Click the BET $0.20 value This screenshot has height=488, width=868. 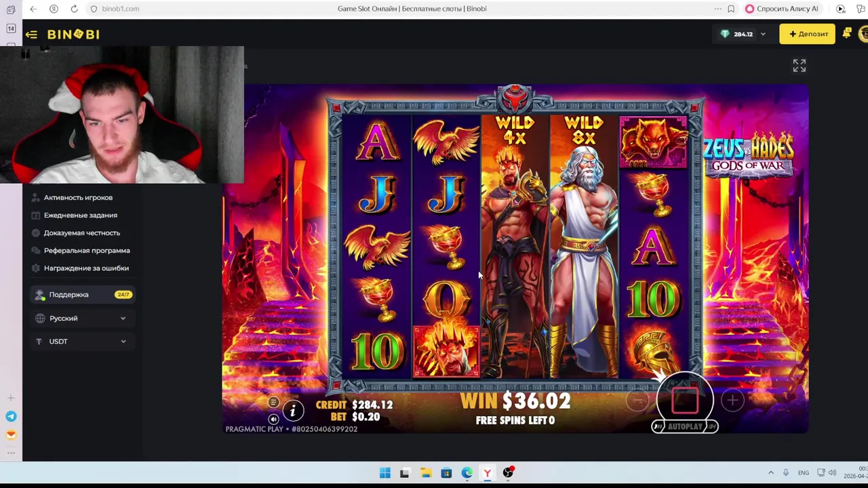click(x=366, y=417)
